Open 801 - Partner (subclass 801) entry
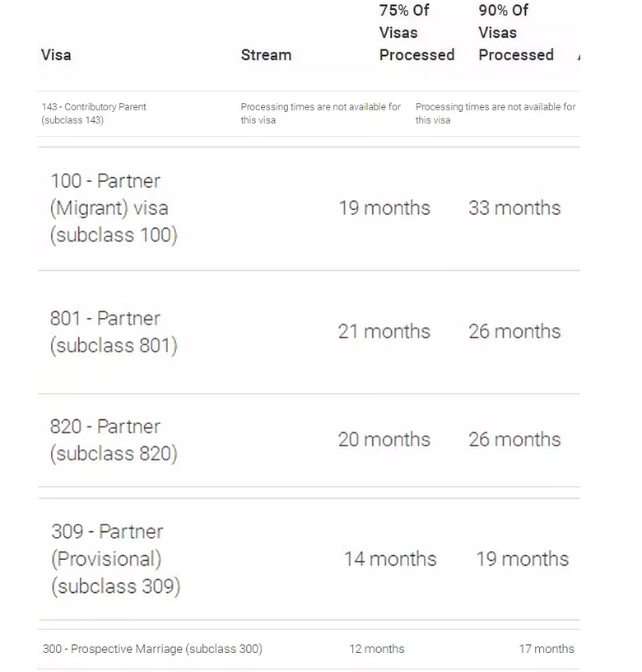 (x=114, y=332)
